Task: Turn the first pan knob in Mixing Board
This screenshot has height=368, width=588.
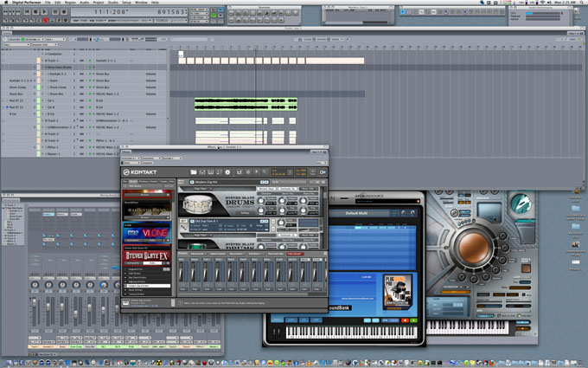Action: point(35,285)
